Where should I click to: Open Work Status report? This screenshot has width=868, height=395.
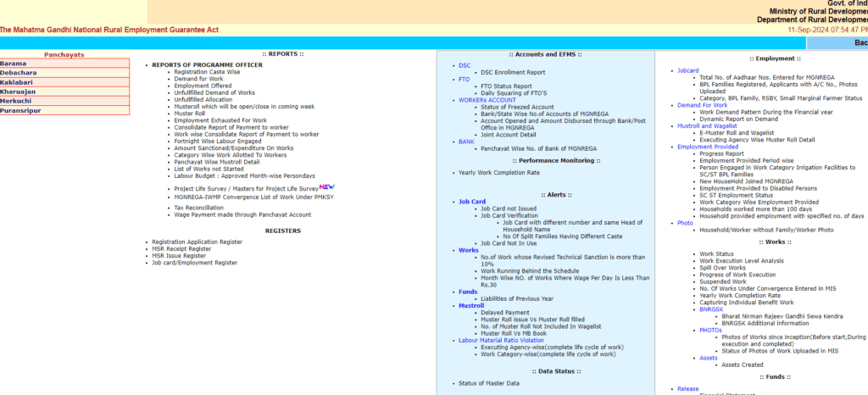716,254
